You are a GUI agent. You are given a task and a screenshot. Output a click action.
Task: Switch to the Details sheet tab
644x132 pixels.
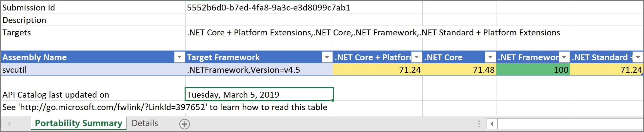pos(145,123)
